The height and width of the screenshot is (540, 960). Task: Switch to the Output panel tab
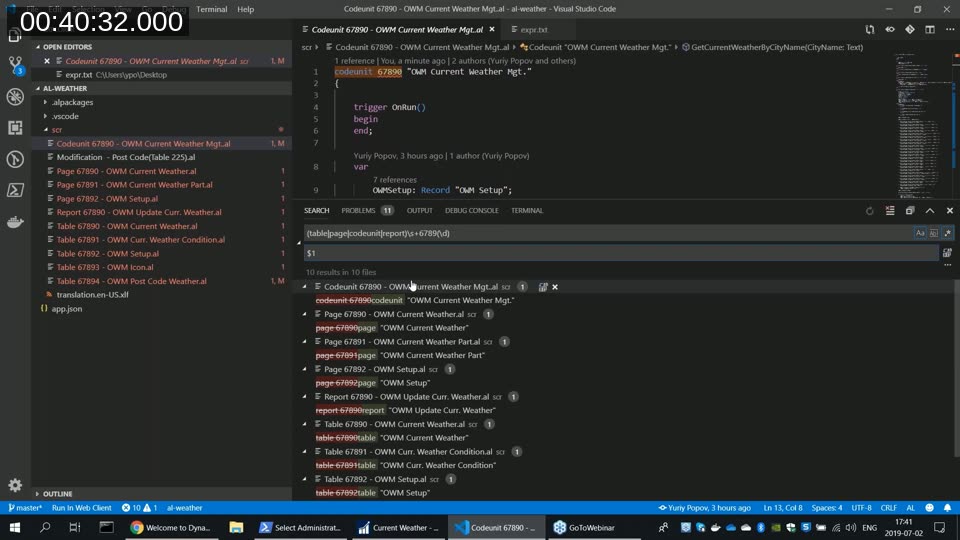(419, 211)
